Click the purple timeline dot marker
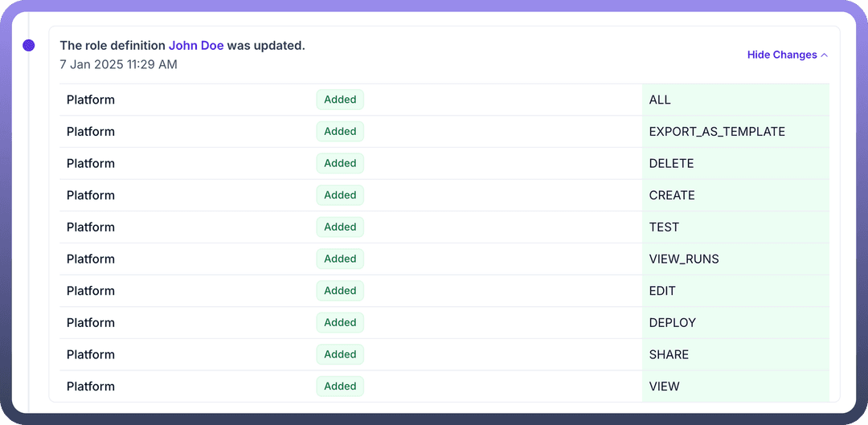The height and width of the screenshot is (425, 868). [29, 46]
